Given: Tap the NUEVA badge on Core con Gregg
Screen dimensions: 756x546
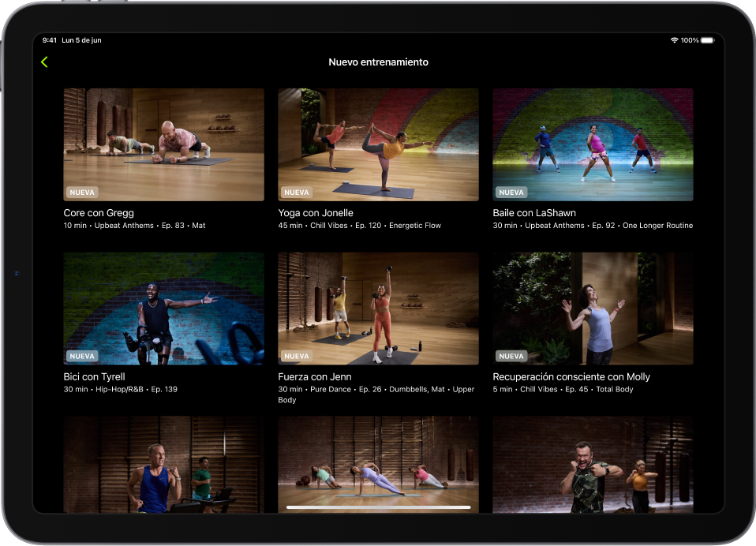Looking at the screenshot, I should [x=81, y=192].
